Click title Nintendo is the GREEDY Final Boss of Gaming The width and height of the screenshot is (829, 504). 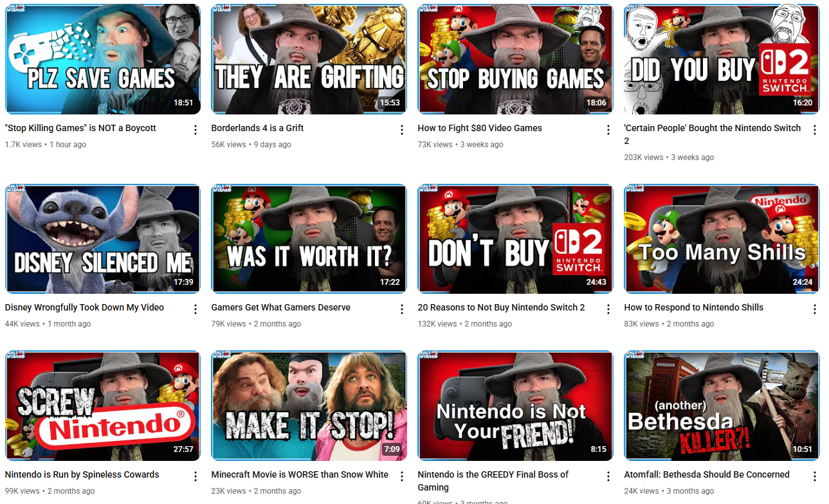pos(493,481)
